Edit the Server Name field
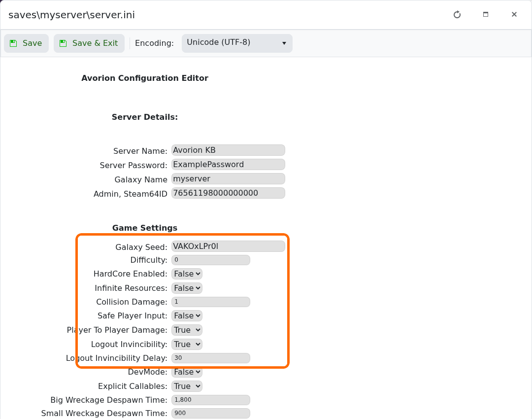This screenshot has height=419, width=532. pos(228,150)
